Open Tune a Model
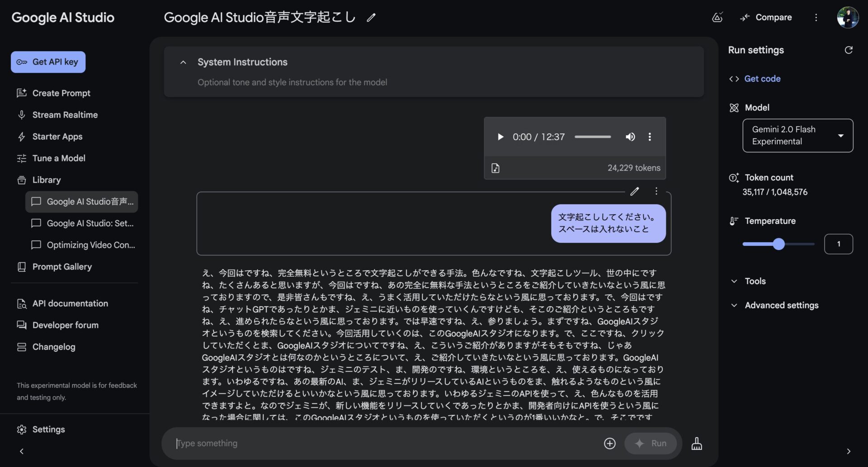This screenshot has height=467, width=868. click(x=59, y=158)
